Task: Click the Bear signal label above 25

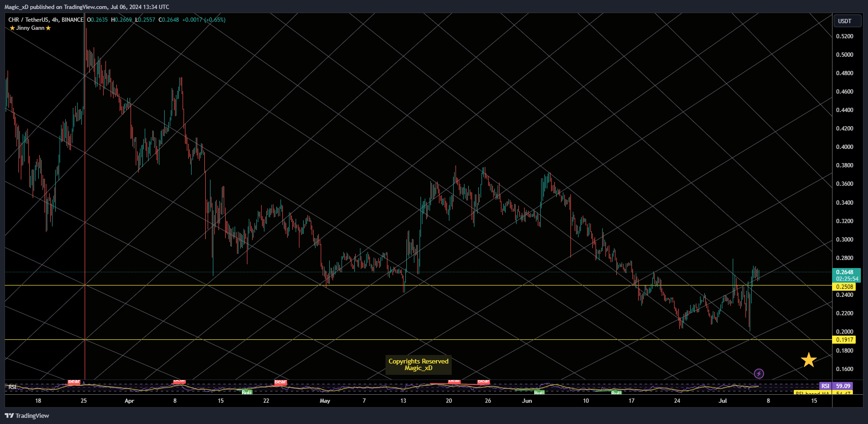Action: (x=74, y=382)
